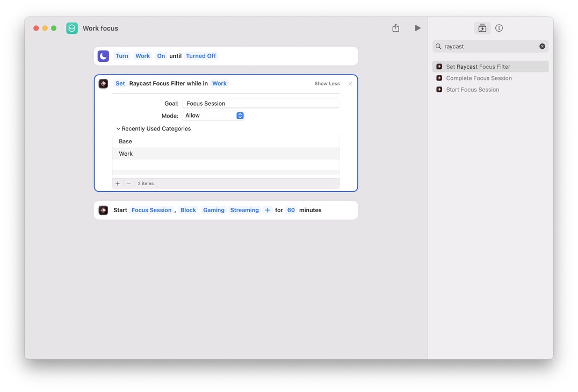Toggle the Work focus state by clicking On
This screenshot has width=578, height=392.
pos(161,55)
